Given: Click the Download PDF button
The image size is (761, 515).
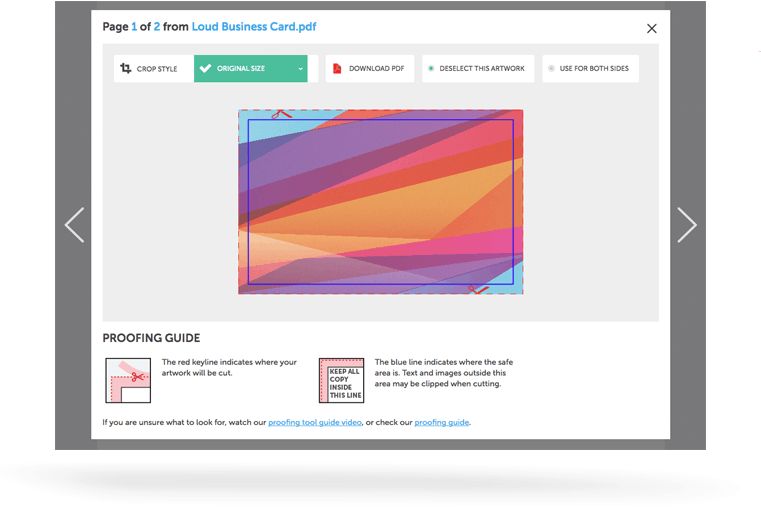Looking at the screenshot, I should point(370,68).
